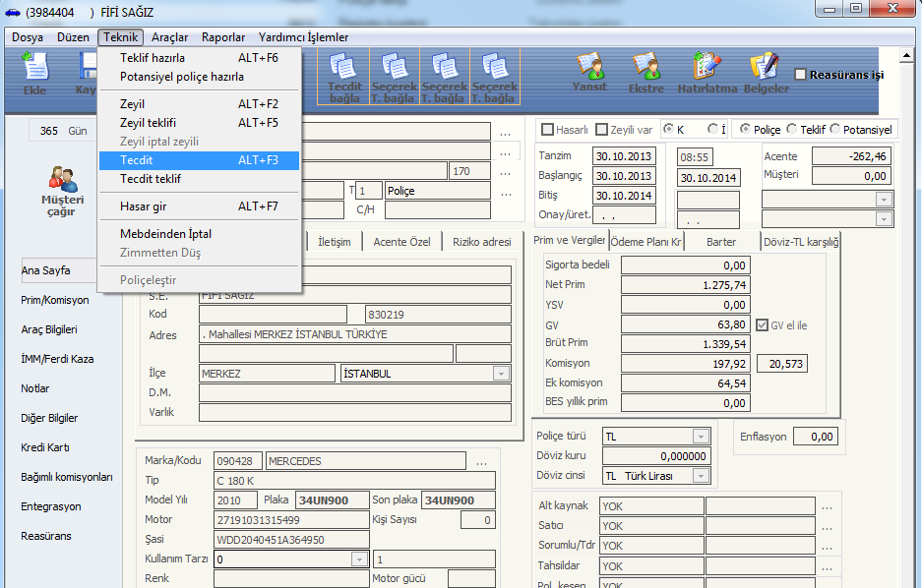Select the Teklif radio button

pos(791,130)
